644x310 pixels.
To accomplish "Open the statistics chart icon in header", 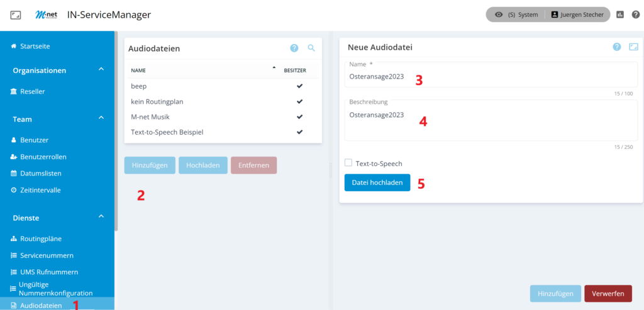I will tap(620, 14).
